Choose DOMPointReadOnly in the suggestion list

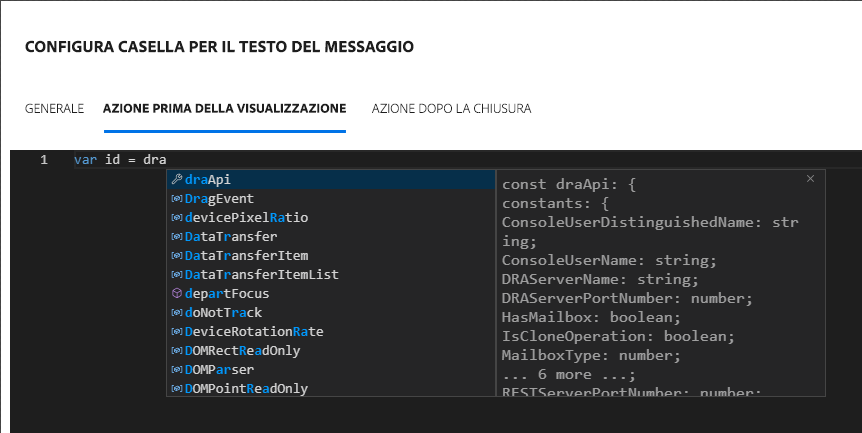246,389
